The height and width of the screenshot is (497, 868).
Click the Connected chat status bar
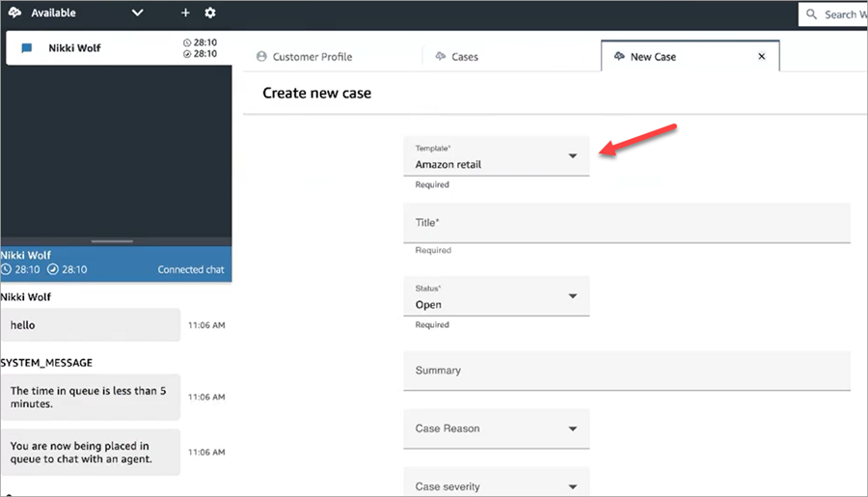116,262
